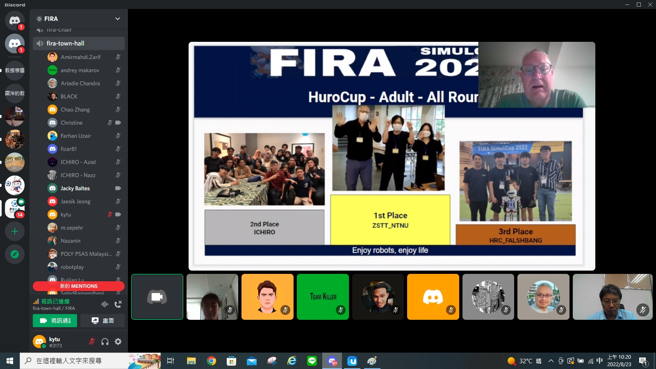656x369 pixels.
Task: Select the orange Discord logo participant tile
Action: [433, 297]
